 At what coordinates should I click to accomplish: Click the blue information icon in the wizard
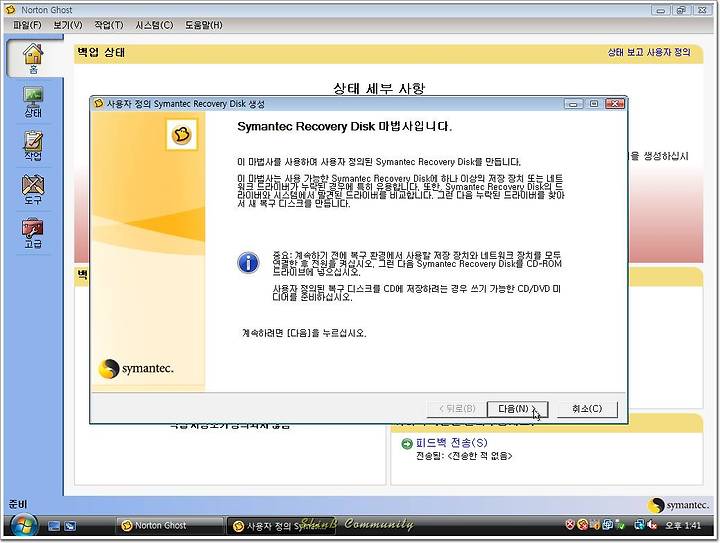(248, 263)
